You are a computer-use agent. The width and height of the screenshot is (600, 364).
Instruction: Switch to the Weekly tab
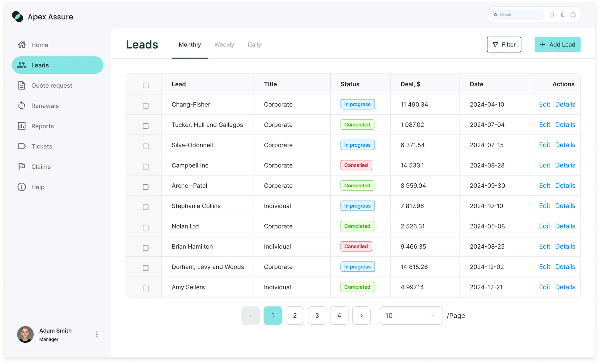224,44
